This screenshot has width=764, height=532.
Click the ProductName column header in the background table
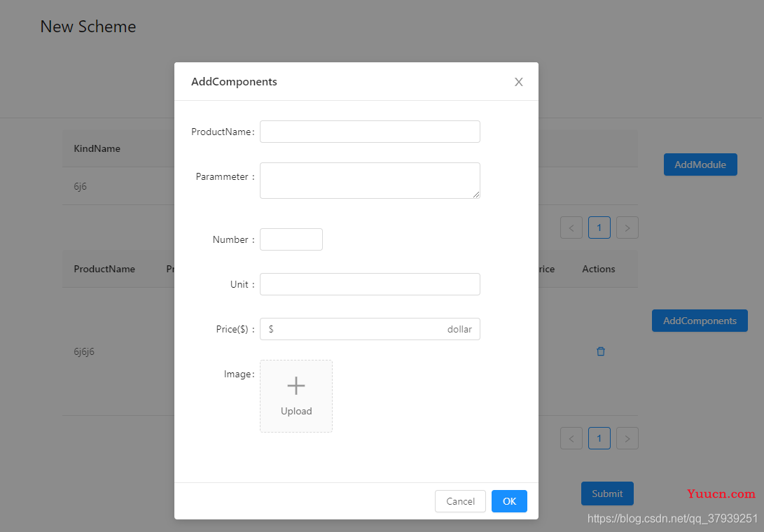pyautogui.click(x=104, y=269)
